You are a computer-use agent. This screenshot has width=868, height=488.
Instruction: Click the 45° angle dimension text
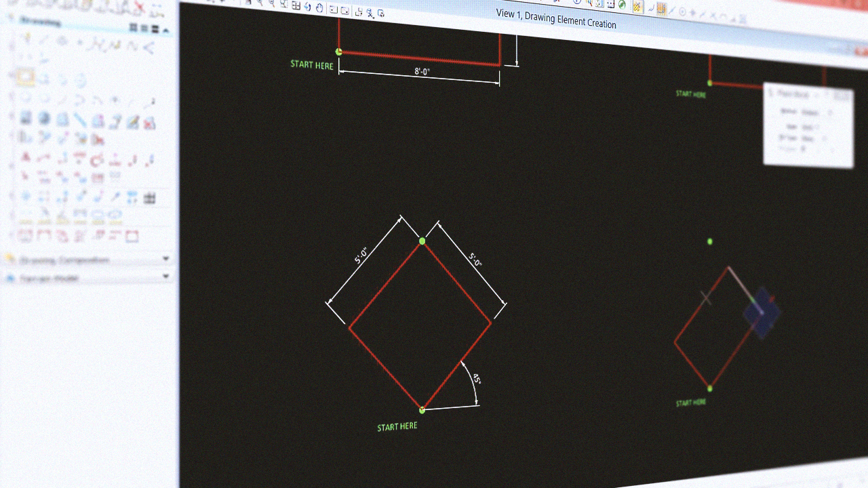[x=477, y=379]
